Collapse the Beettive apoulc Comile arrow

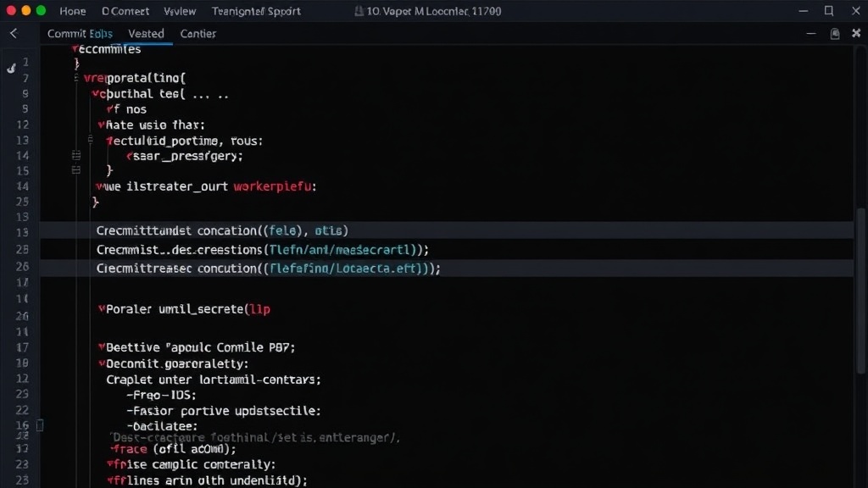102,347
